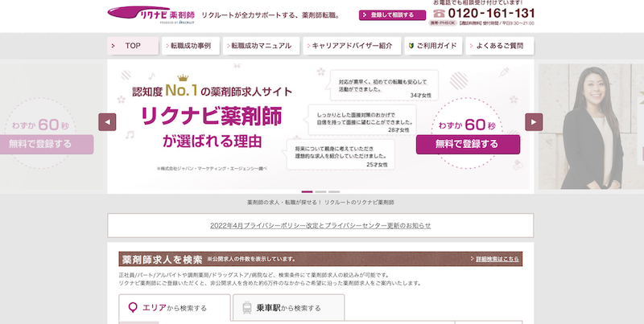Click the crown icon above No.1
The width and height of the screenshot is (644, 324).
pos(183,78)
